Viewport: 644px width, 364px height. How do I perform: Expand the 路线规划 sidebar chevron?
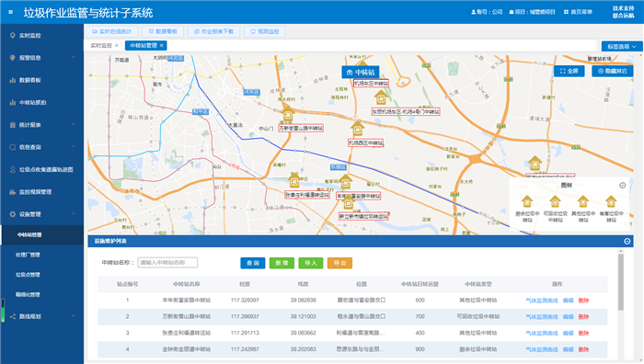74,316
